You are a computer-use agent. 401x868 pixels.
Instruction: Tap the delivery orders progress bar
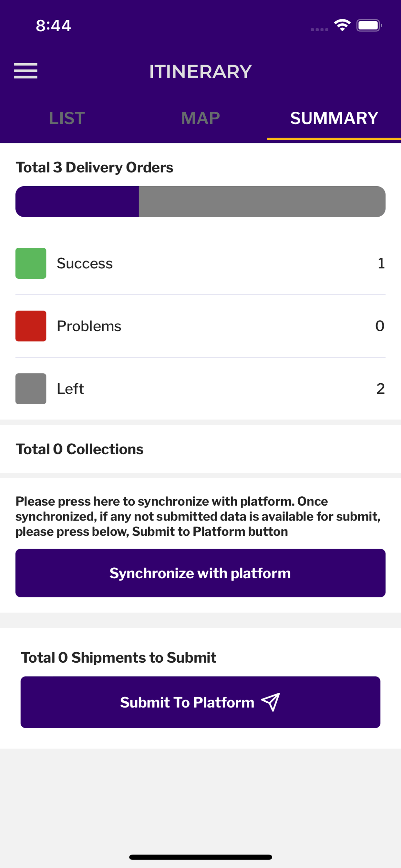coord(200,201)
